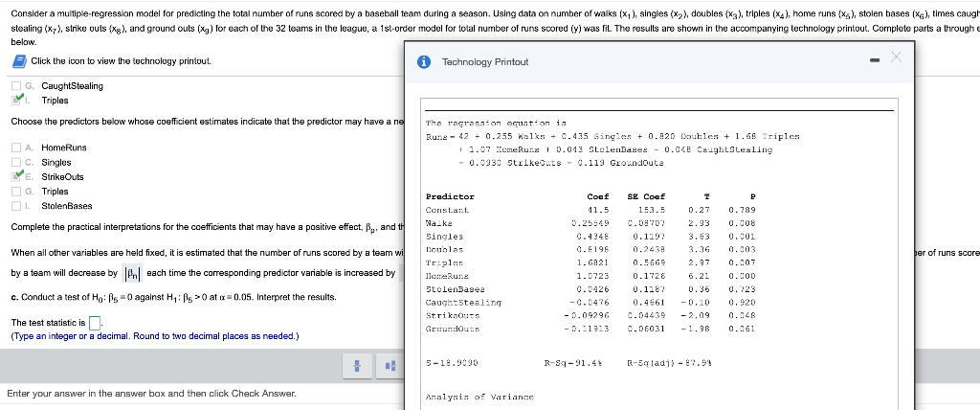
Task: Click the HomeRuns P value 0.000
Action: click(742, 276)
